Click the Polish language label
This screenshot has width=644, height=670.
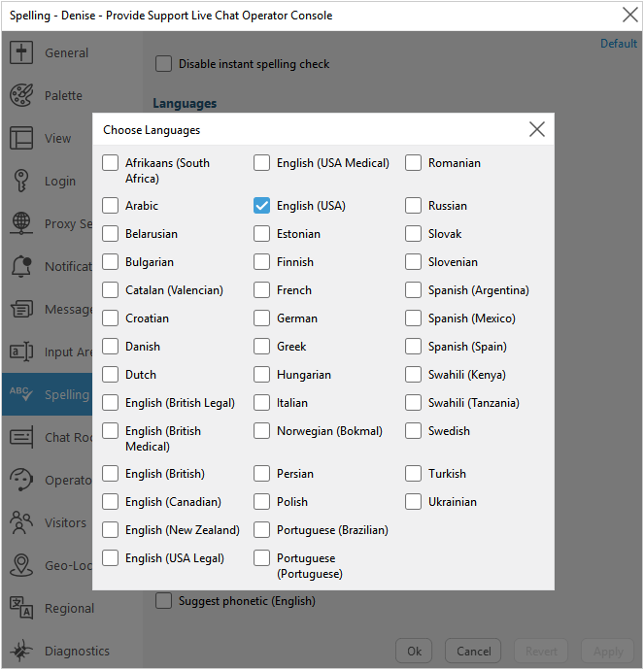[292, 502]
